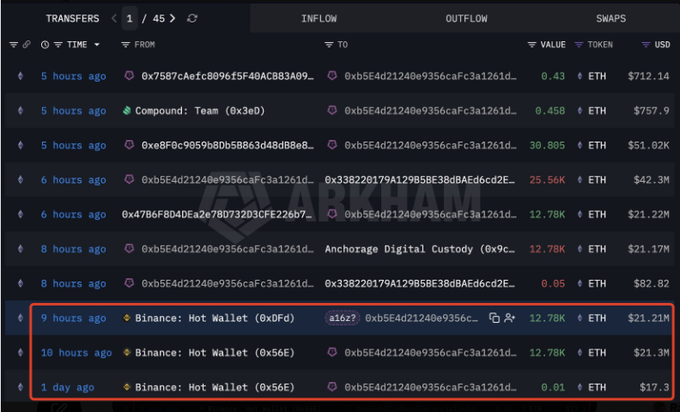
Task: Open the TIME column filter
Action: point(58,45)
